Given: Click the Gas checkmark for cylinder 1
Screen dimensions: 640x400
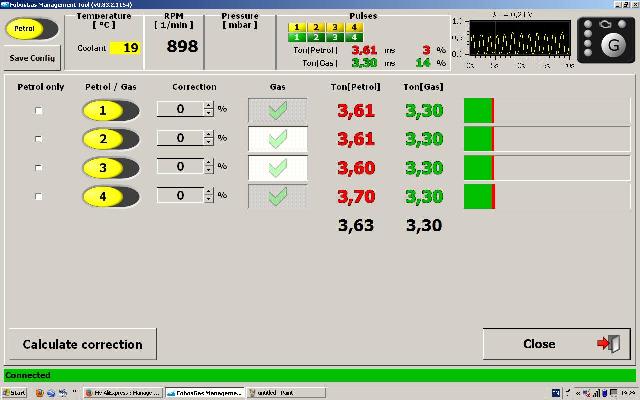Looking at the screenshot, I should [x=277, y=110].
